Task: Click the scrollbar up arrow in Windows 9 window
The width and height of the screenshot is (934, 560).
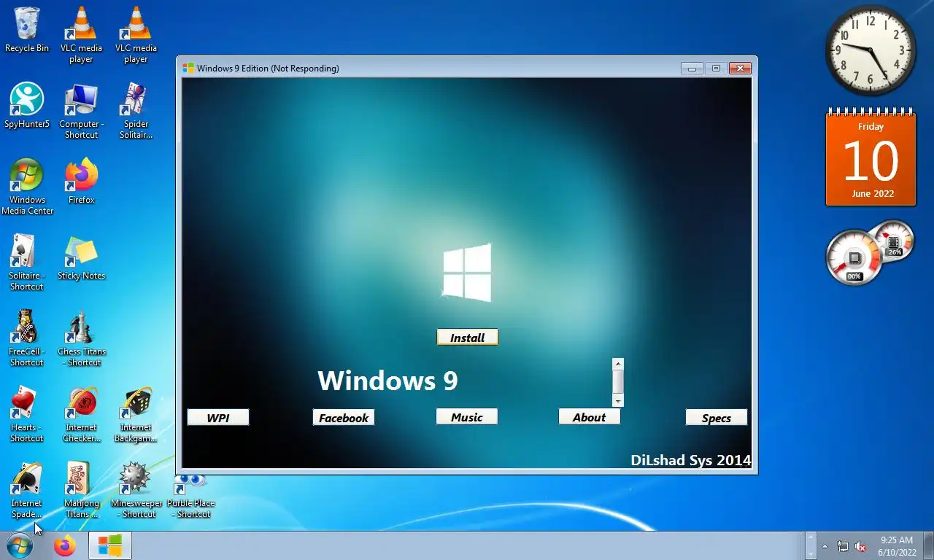Action: 618,364
